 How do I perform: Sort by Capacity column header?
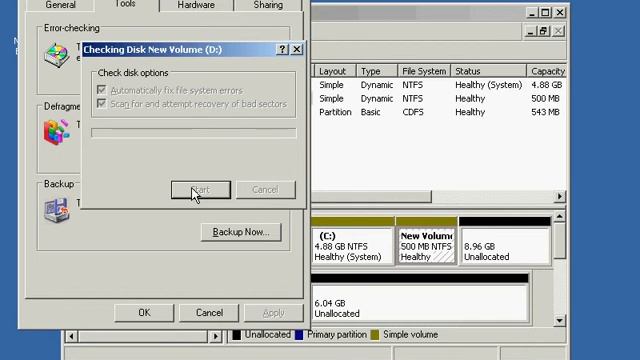[547, 71]
